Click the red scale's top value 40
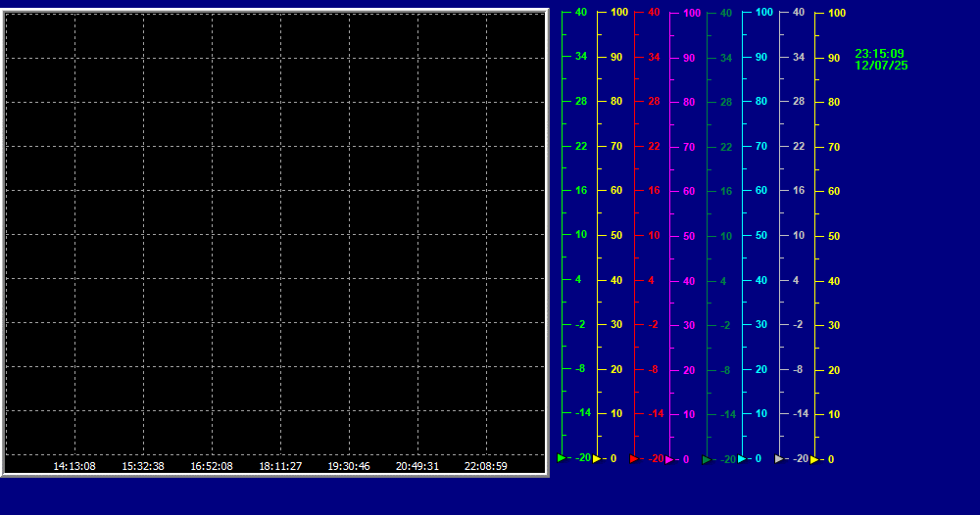 654,13
